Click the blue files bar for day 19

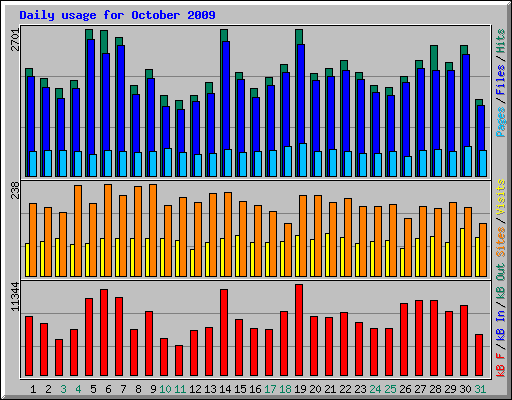(301, 94)
